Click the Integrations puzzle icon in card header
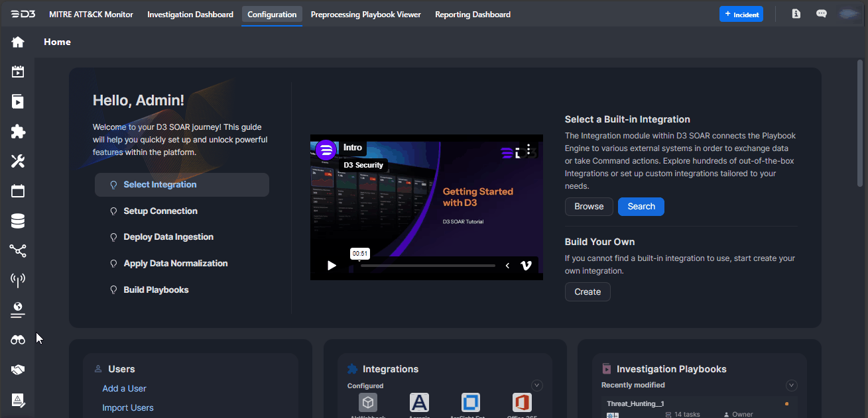Image resolution: width=868 pixels, height=418 pixels. 352,369
